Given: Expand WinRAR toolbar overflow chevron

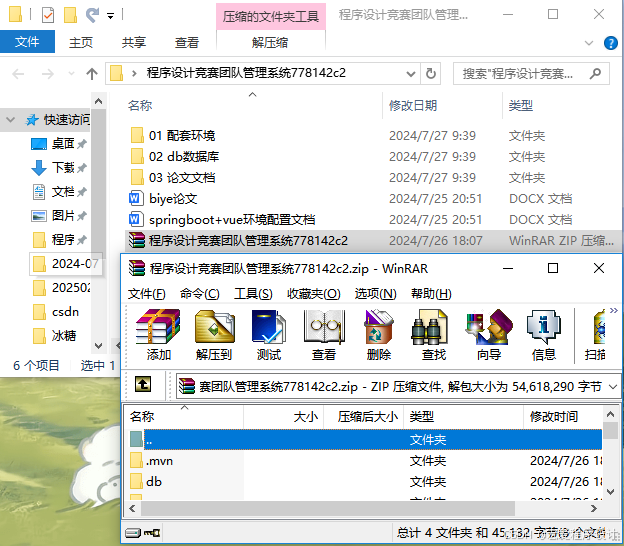Looking at the screenshot, I should tap(614, 310).
